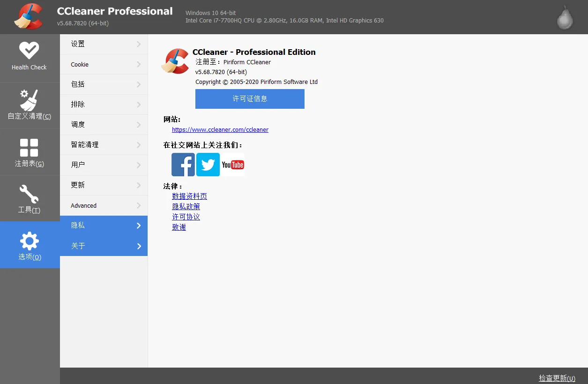Expand chevron next to 排除
The image size is (588, 384).
click(x=139, y=105)
